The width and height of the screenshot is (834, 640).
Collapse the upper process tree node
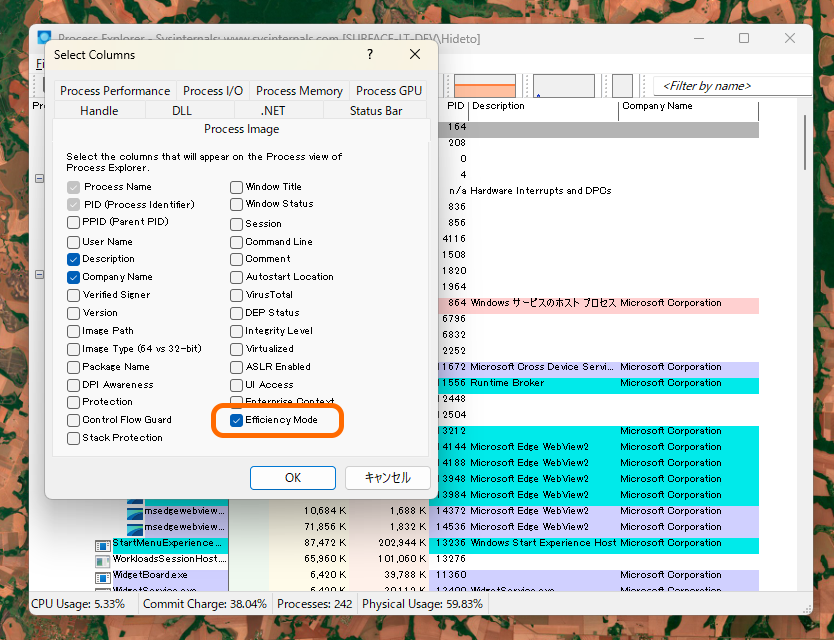[x=39, y=178]
